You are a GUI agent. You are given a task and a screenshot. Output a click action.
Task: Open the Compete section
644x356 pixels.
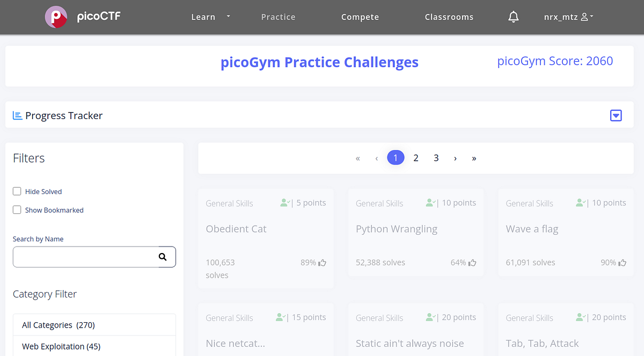coord(360,17)
